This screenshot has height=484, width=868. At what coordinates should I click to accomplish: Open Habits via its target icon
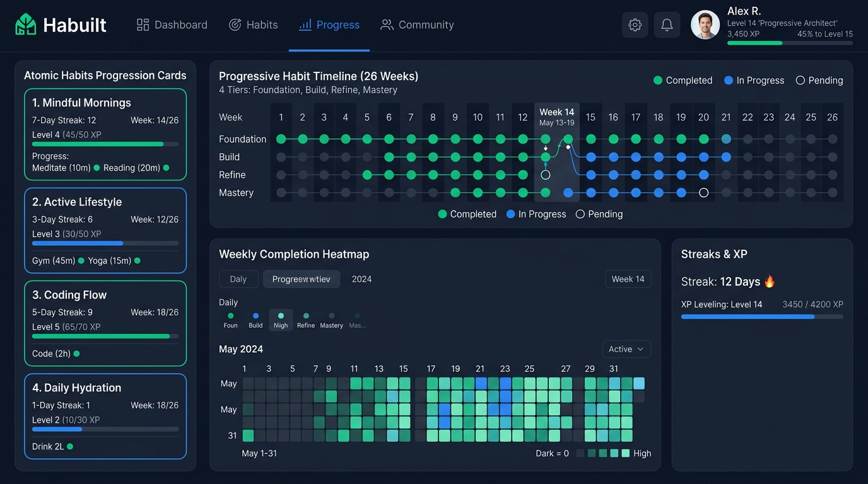point(235,25)
